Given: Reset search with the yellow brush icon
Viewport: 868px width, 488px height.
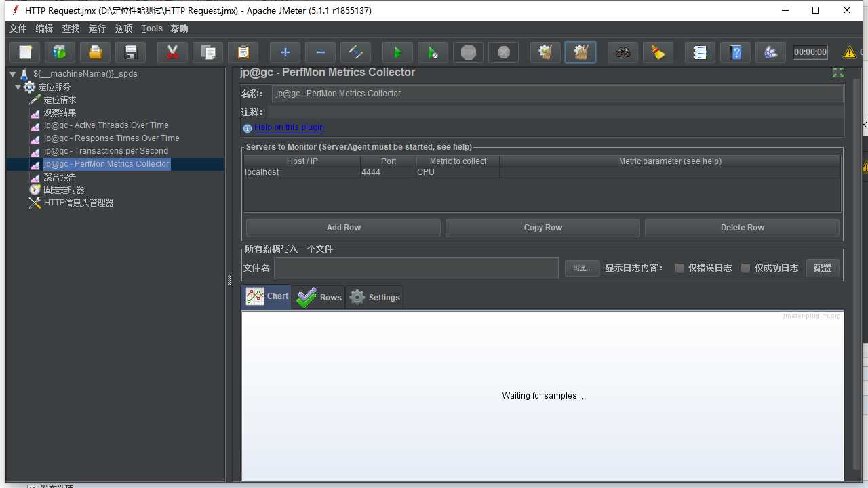Looking at the screenshot, I should [658, 52].
